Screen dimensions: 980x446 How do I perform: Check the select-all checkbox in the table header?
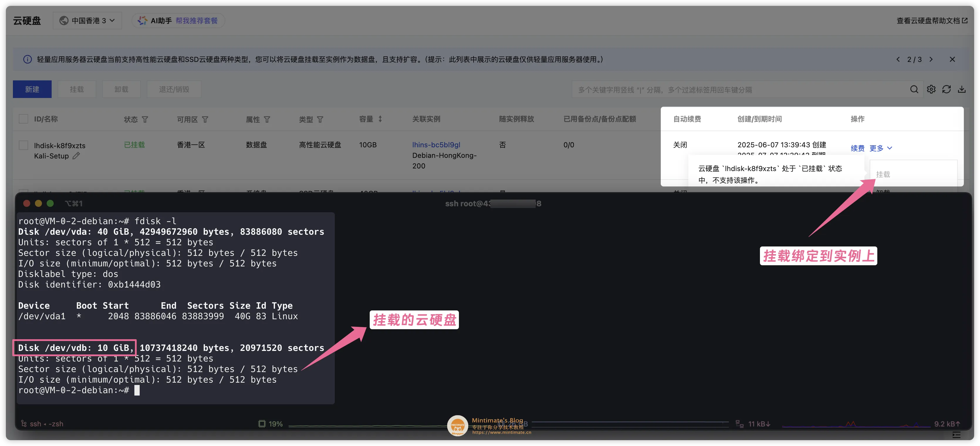point(23,118)
